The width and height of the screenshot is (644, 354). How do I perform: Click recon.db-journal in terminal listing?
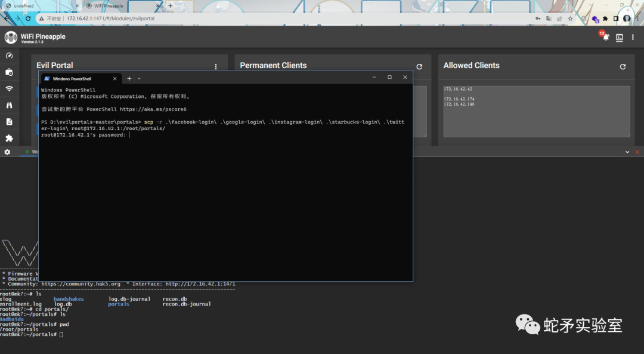[187, 304]
